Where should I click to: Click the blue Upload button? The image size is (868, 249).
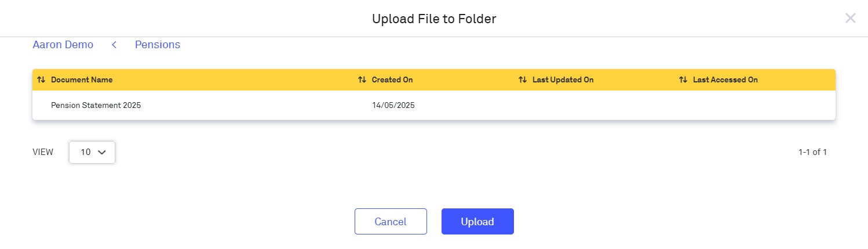click(477, 221)
